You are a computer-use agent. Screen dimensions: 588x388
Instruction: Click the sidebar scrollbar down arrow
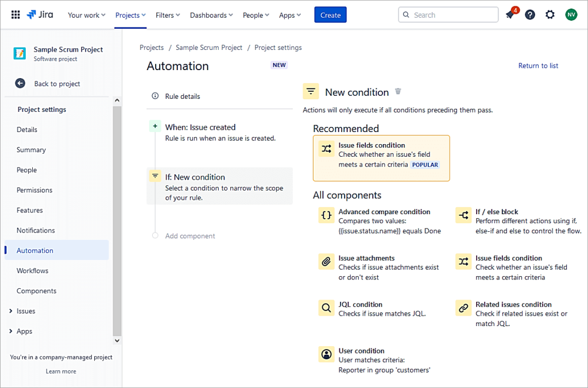point(117,340)
